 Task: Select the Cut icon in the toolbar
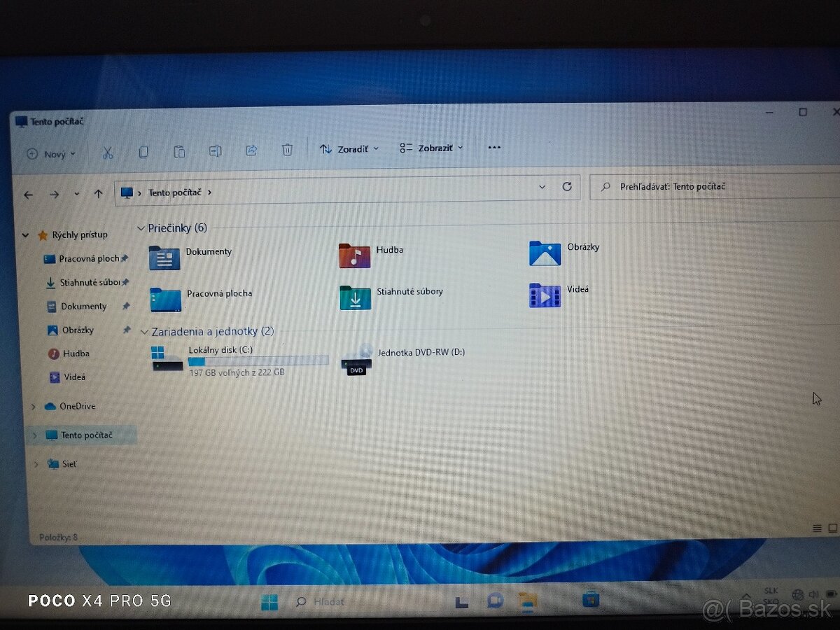tap(107, 152)
